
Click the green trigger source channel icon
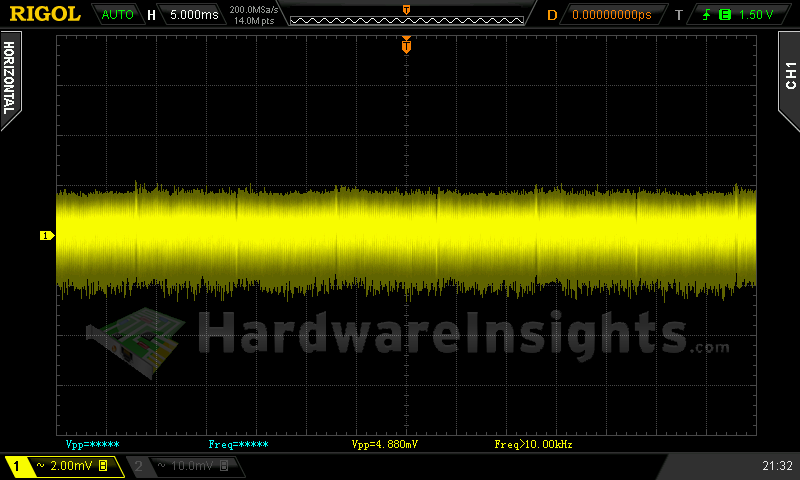tap(724, 15)
